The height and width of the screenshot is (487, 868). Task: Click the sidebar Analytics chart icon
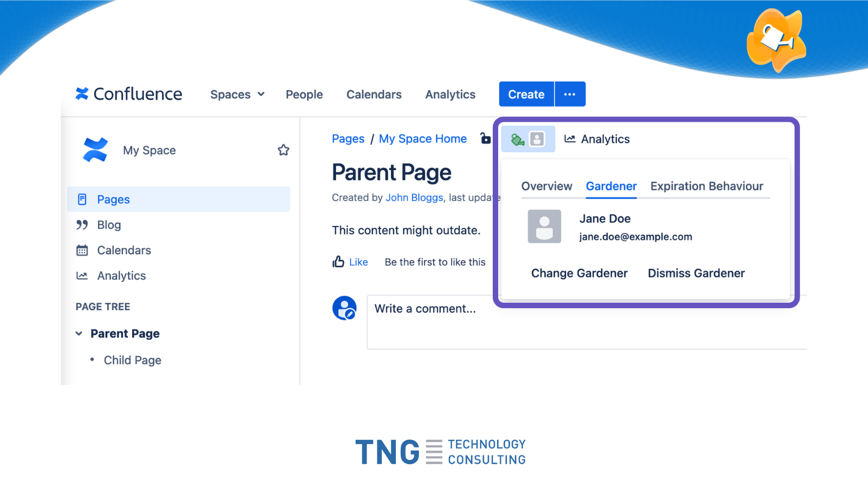(82, 276)
